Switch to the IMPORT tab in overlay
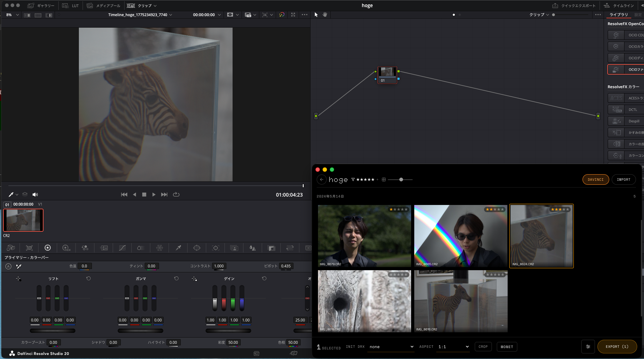 (623, 179)
